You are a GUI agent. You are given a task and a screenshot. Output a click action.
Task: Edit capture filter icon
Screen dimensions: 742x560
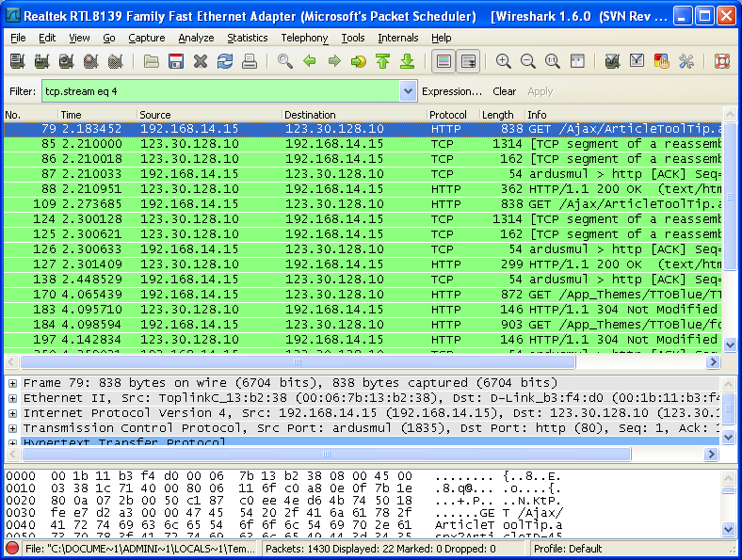[612, 61]
